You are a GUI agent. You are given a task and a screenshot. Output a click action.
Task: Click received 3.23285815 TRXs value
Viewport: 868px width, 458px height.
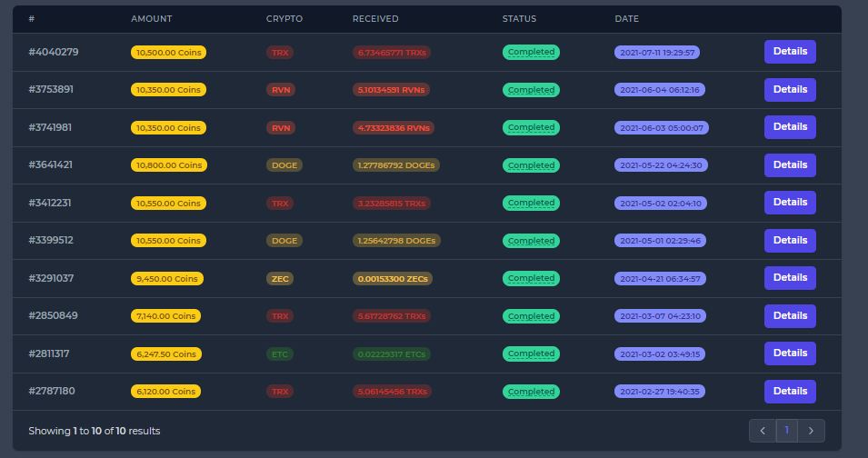(x=392, y=203)
